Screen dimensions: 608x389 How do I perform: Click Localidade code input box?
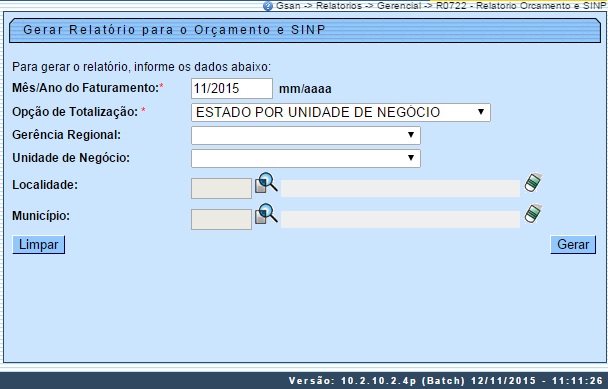pyautogui.click(x=221, y=188)
